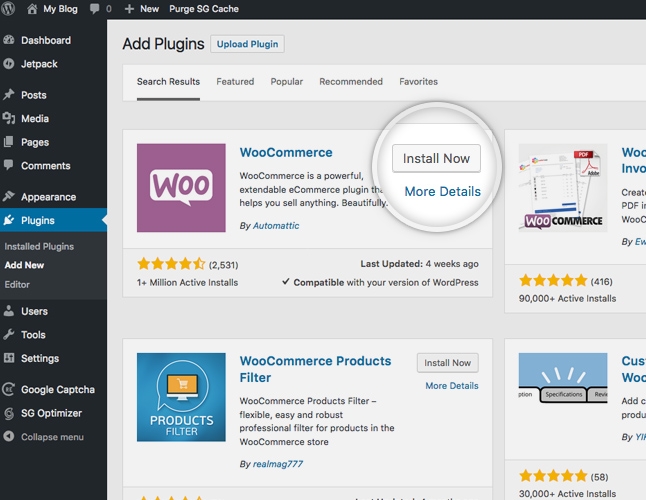Click the Users person icon

(9, 311)
